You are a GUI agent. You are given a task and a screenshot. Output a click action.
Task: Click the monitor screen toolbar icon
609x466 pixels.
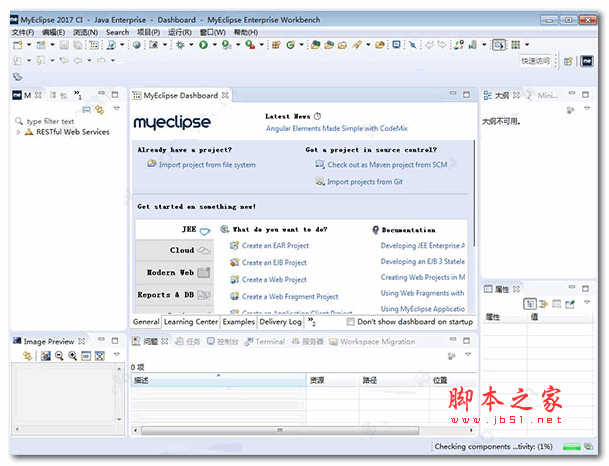[x=396, y=45]
